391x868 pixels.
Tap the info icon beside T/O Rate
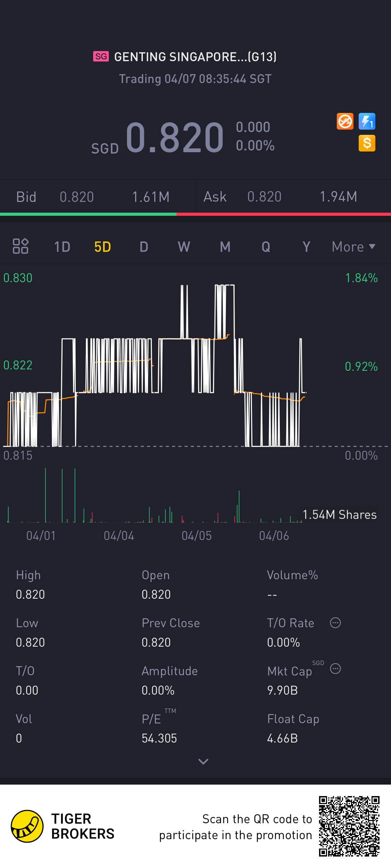click(335, 623)
